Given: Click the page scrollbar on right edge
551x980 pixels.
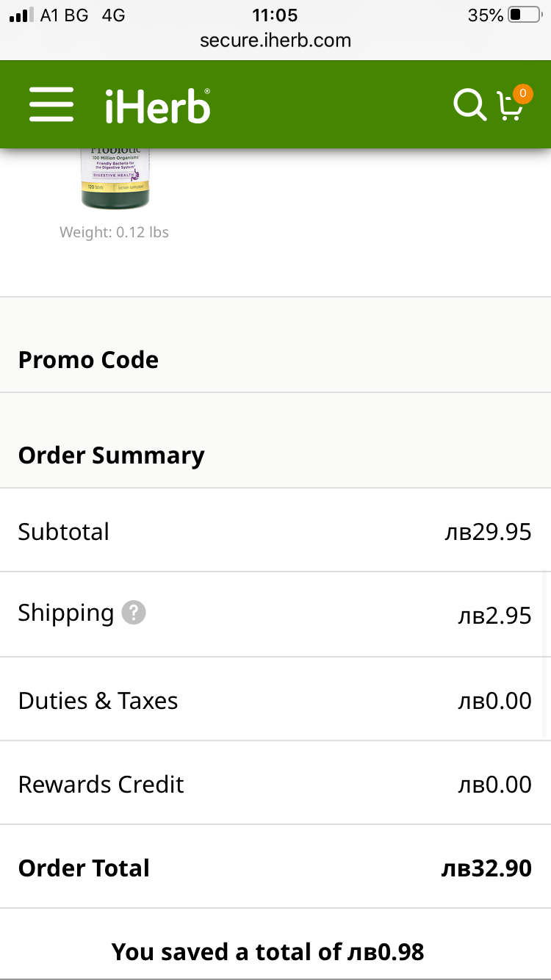Looking at the screenshot, I should (545, 654).
